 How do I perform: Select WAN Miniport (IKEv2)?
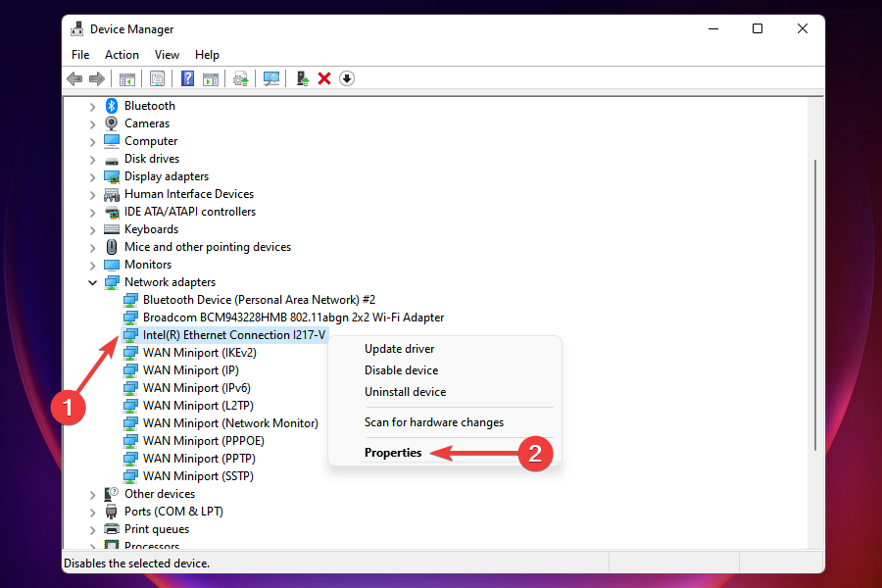point(200,353)
